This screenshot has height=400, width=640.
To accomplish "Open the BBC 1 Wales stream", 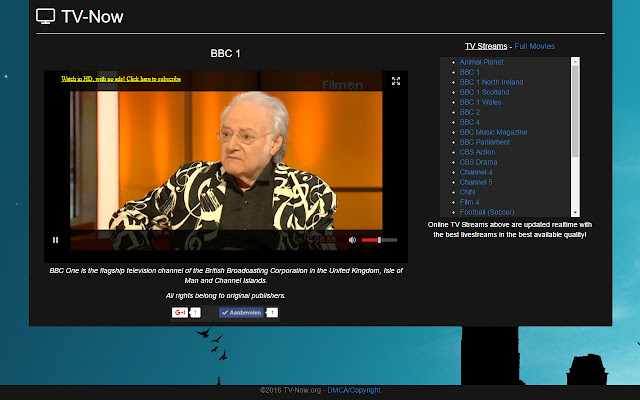I will point(480,102).
